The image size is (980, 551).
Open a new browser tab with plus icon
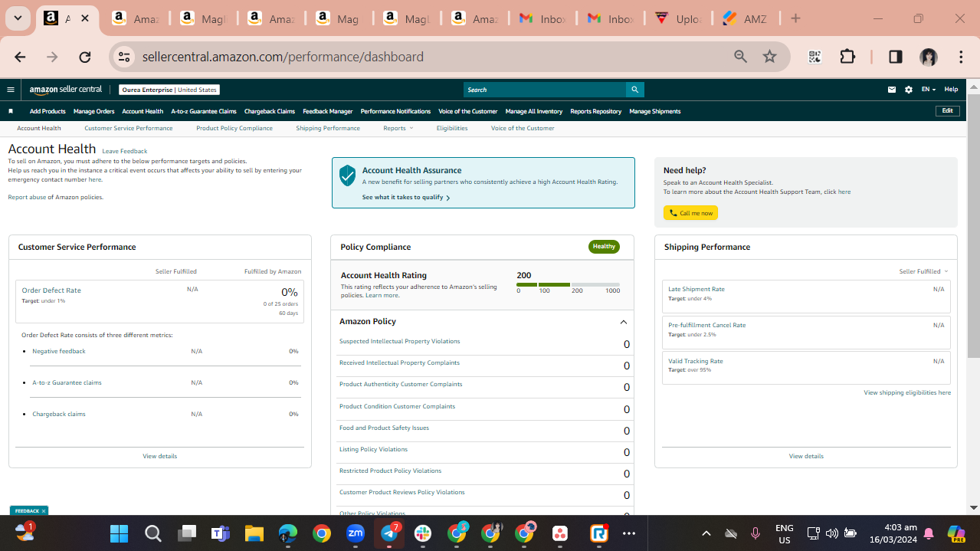point(795,18)
